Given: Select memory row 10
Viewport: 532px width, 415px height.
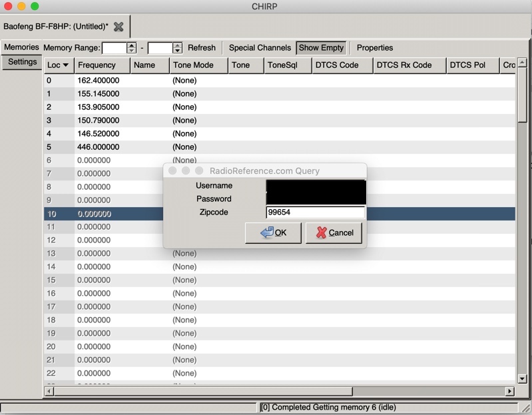Looking at the screenshot, I should pyautogui.click(x=280, y=214).
